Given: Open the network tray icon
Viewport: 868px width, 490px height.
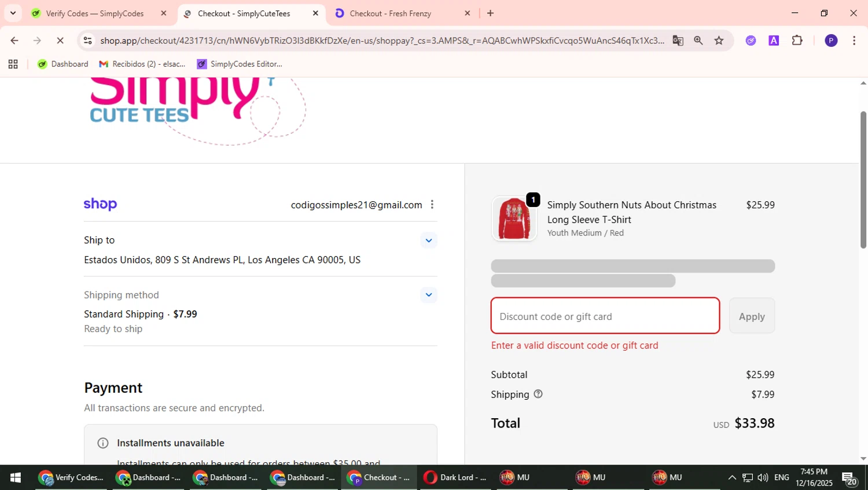Looking at the screenshot, I should (x=748, y=478).
